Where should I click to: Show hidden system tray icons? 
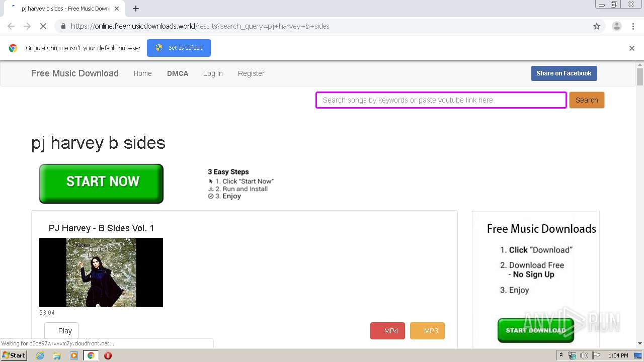coord(561,355)
